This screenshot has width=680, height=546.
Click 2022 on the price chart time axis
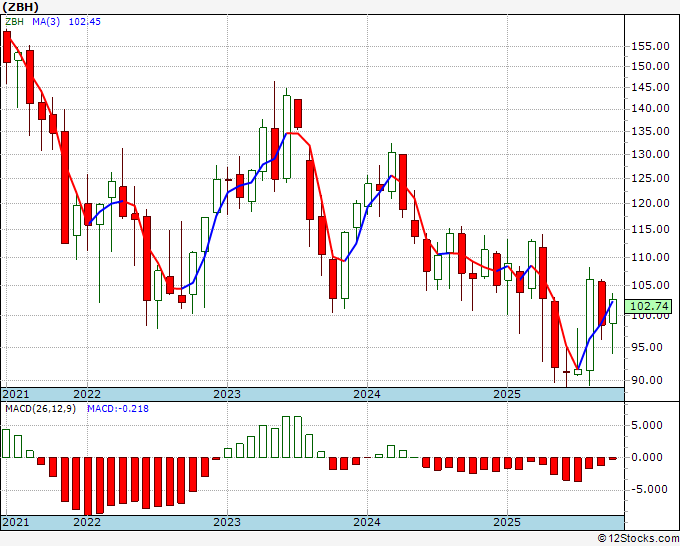pyautogui.click(x=87, y=394)
